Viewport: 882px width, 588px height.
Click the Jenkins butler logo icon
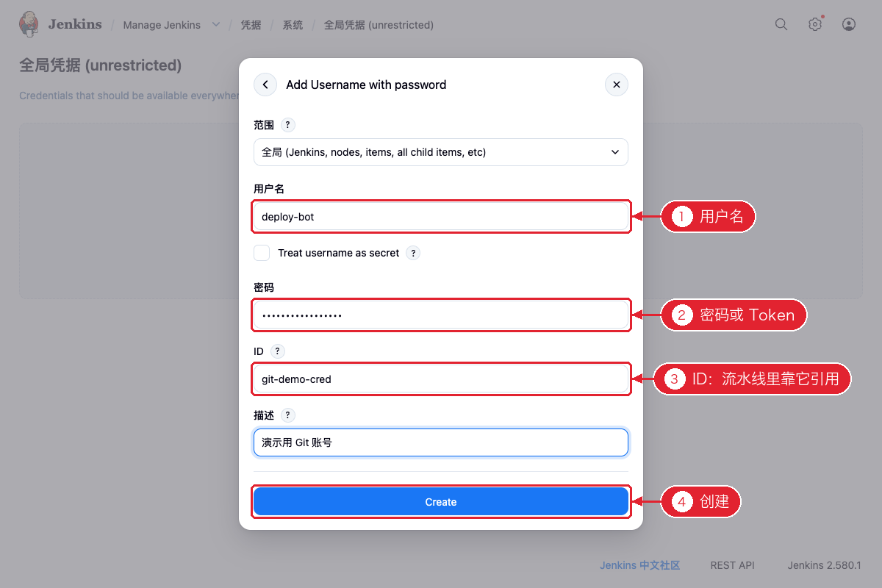29,24
